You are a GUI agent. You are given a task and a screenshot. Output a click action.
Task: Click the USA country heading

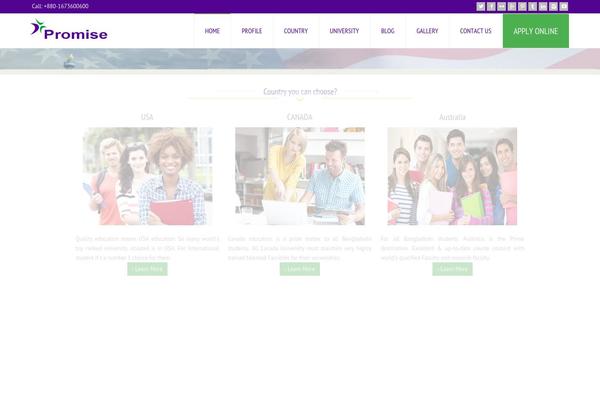point(147,117)
